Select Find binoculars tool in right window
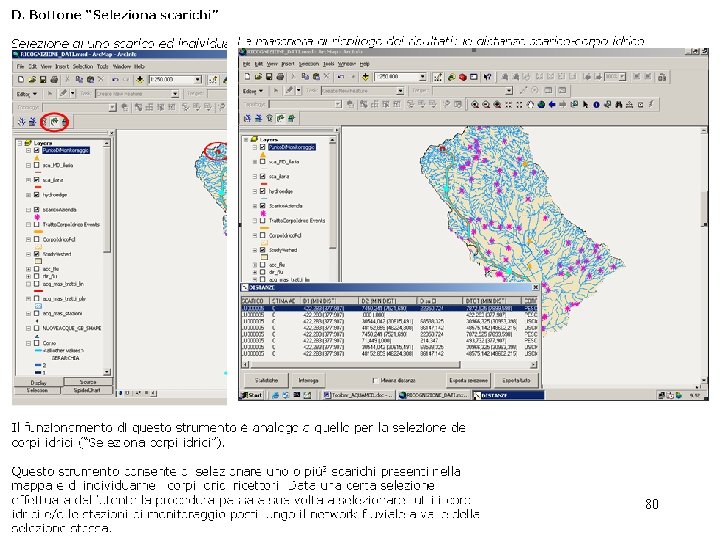 [x=619, y=105]
